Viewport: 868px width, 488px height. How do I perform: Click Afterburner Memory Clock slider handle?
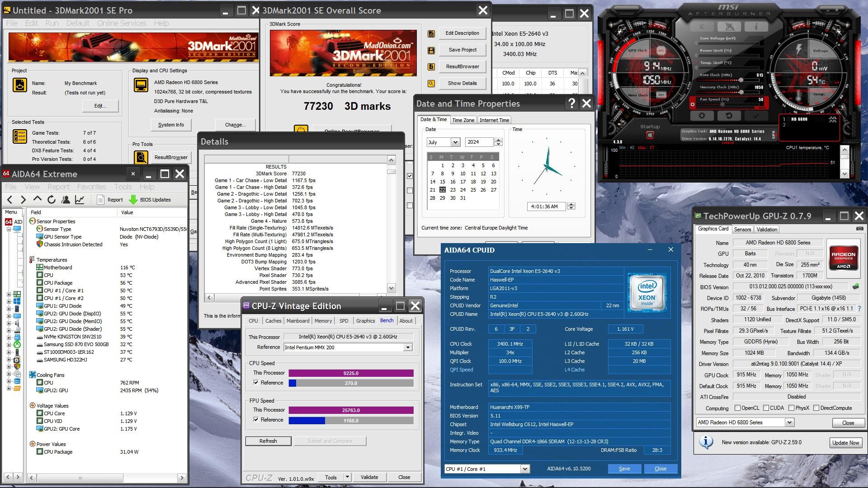pyautogui.click(x=741, y=93)
